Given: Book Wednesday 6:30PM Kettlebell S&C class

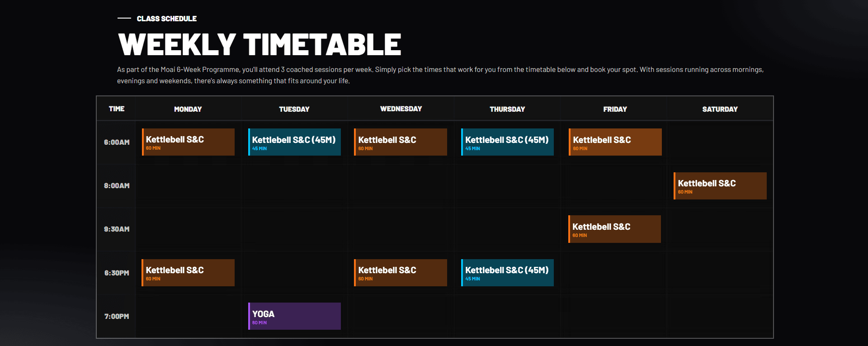Looking at the screenshot, I should coord(401,273).
